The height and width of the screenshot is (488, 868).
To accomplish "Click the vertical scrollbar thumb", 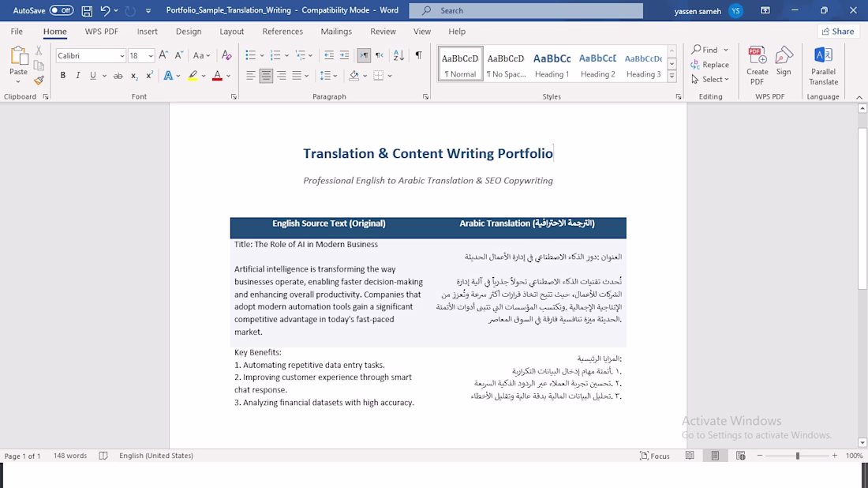I will pos(862,208).
